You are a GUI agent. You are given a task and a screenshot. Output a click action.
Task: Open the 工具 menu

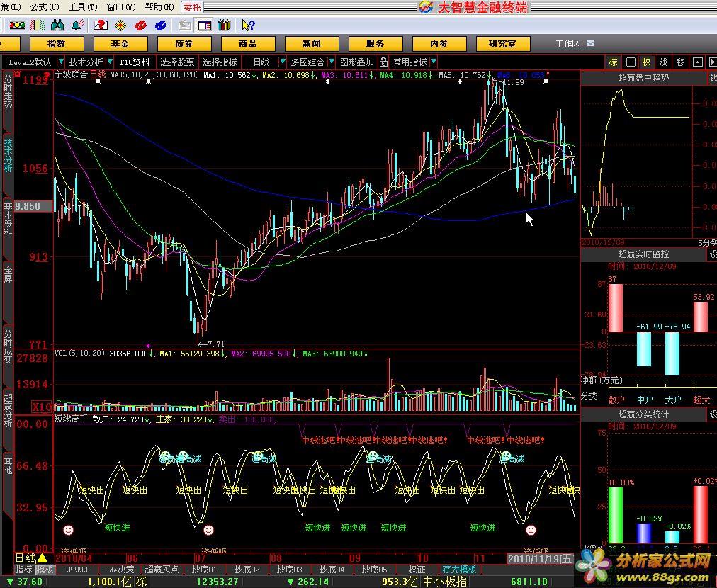coord(83,7)
